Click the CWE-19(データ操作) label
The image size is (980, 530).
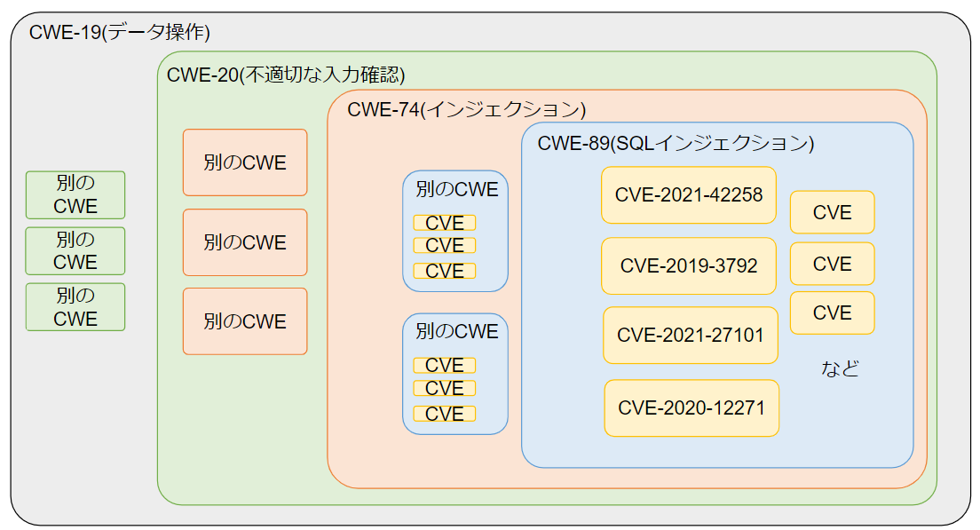(x=119, y=32)
